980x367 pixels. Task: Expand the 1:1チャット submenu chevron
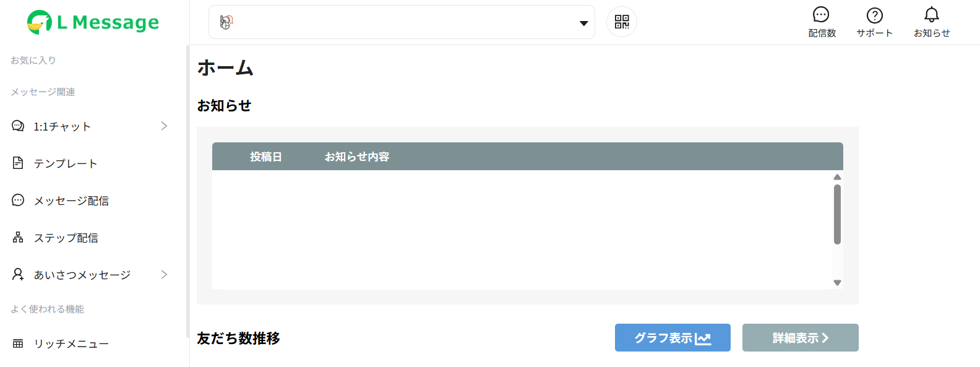tap(164, 126)
